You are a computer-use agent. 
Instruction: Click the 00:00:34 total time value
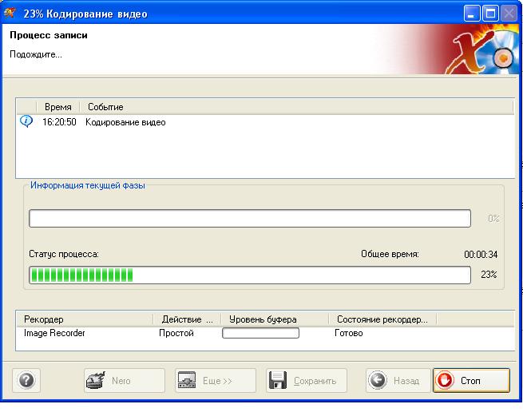coord(481,255)
